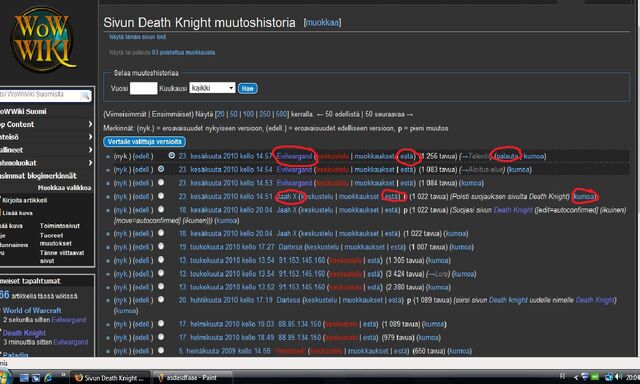Select the radio button for 23. kesäkuuta 14.53

[161, 182]
